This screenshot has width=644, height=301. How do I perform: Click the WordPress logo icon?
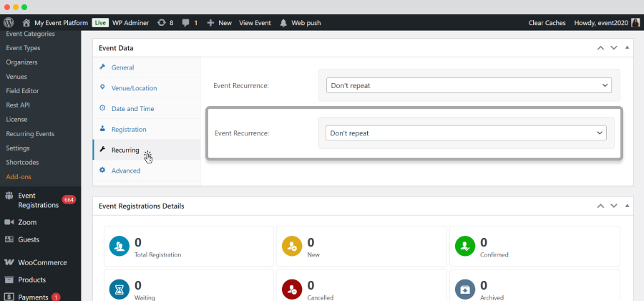[x=9, y=23]
